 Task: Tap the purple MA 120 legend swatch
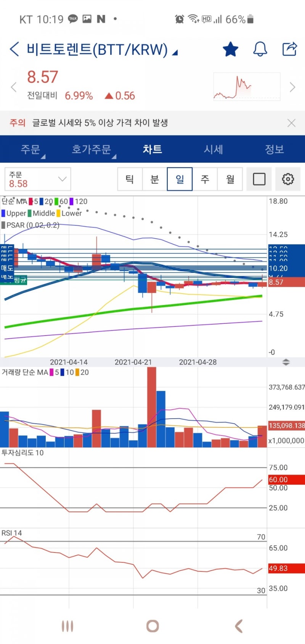(x=71, y=201)
